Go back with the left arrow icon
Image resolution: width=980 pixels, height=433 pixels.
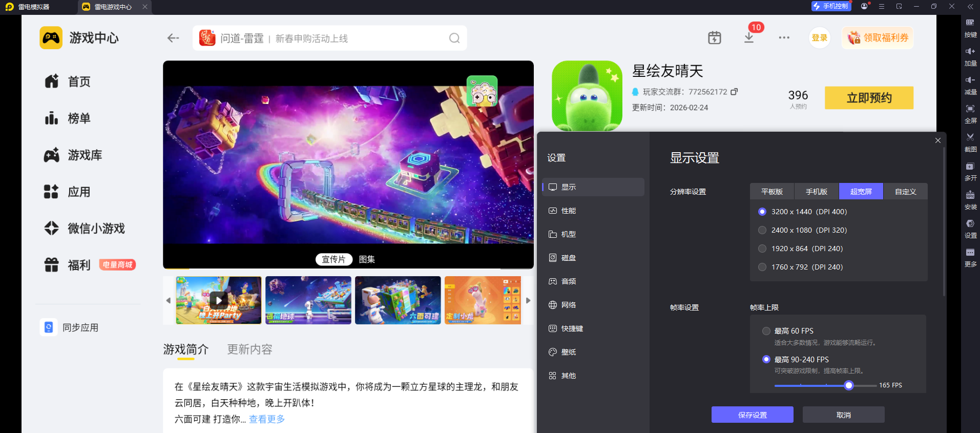point(173,38)
